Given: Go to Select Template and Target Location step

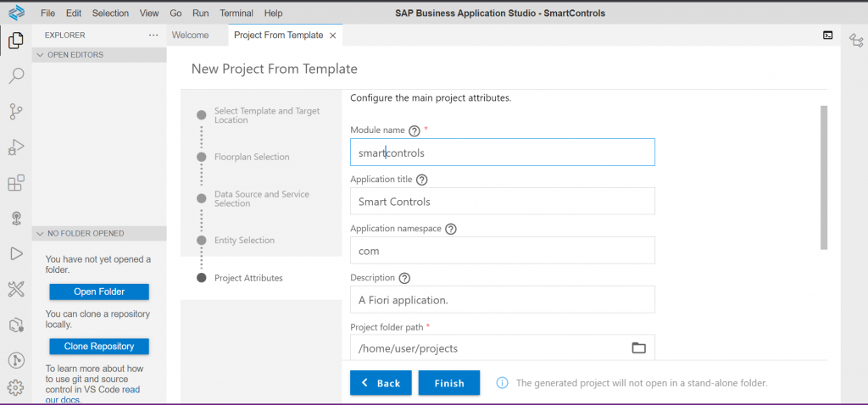Looking at the screenshot, I should (x=267, y=115).
